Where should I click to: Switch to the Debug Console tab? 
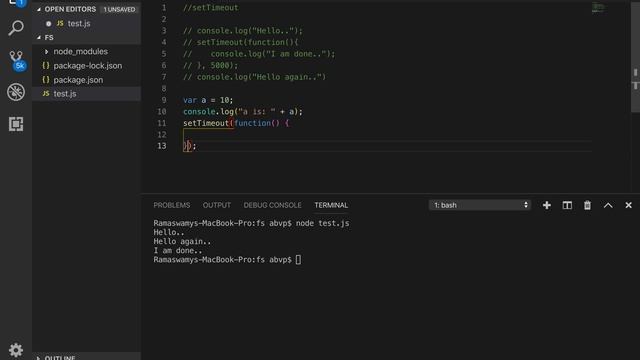(x=272, y=205)
